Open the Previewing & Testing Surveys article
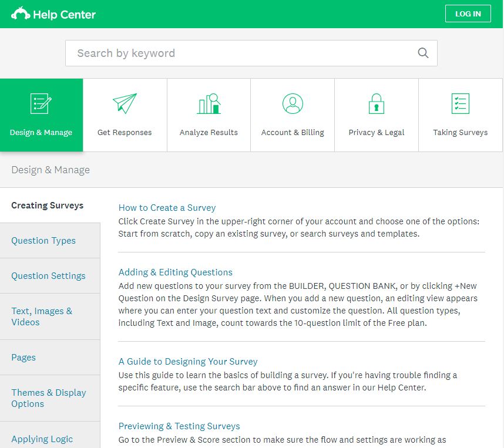The height and width of the screenshot is (448, 504). tap(179, 426)
